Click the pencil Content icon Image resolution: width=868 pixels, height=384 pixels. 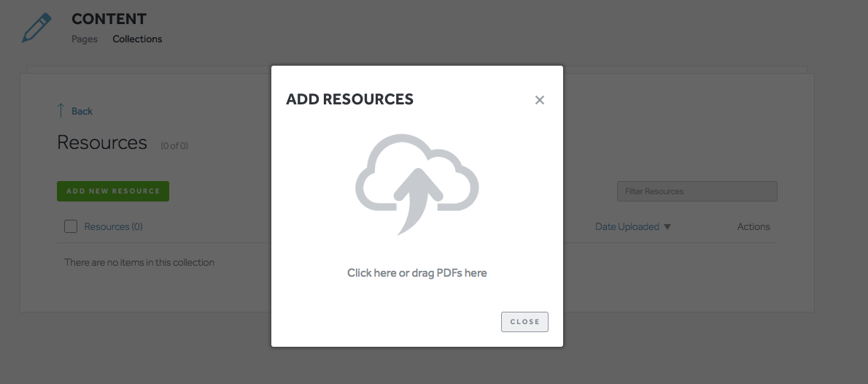(37, 28)
